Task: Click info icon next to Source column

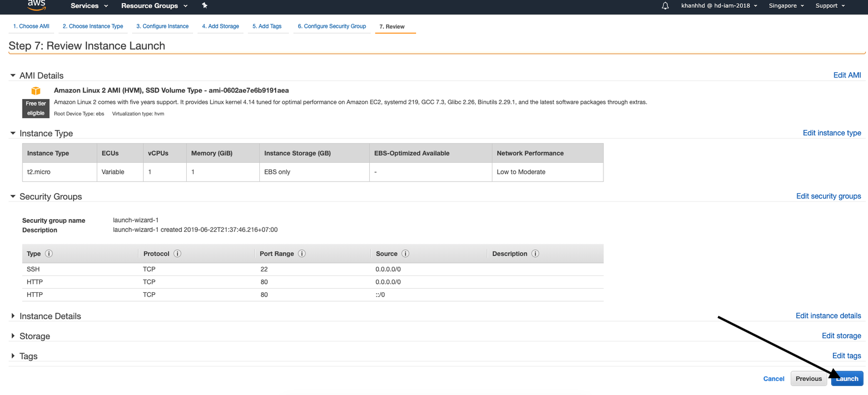Action: pos(406,253)
